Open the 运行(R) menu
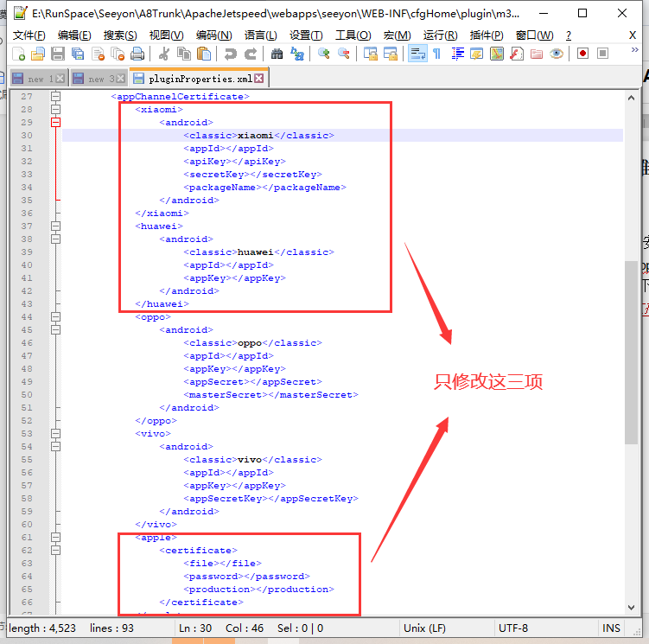This screenshot has width=649, height=644. [x=441, y=35]
